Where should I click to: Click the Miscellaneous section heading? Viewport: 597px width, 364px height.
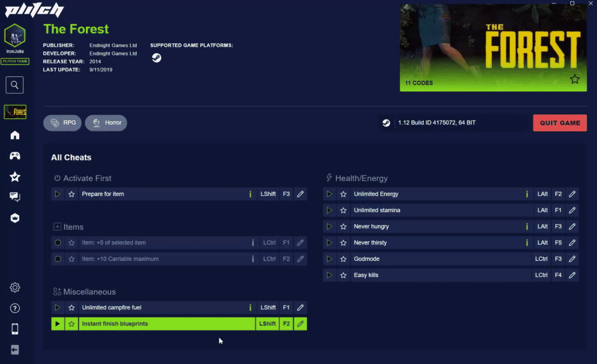pyautogui.click(x=90, y=292)
